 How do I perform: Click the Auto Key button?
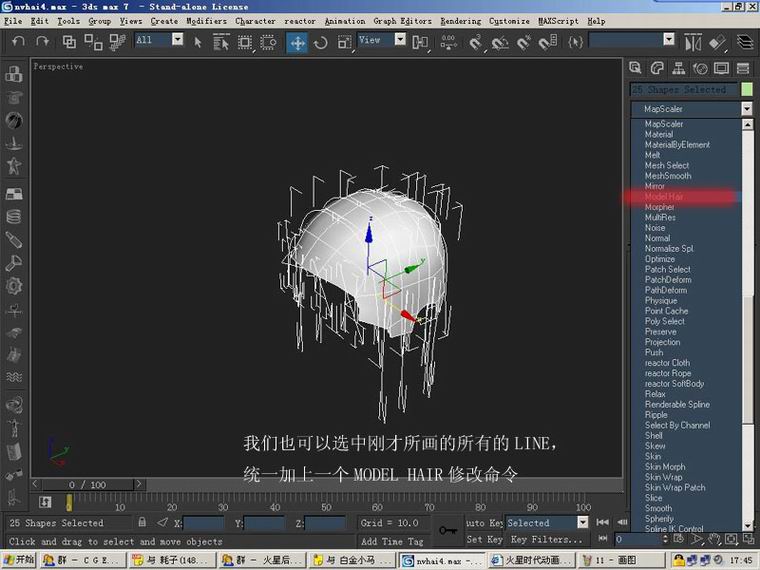click(x=484, y=522)
